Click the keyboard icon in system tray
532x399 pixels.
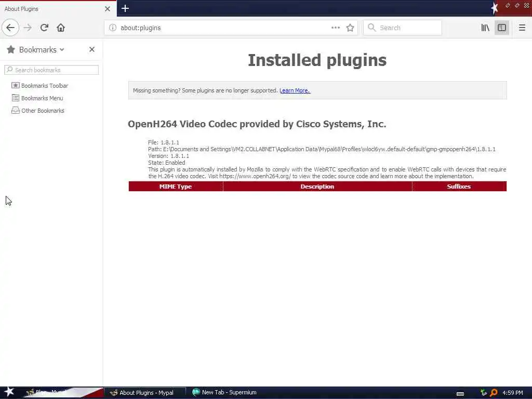460,394
